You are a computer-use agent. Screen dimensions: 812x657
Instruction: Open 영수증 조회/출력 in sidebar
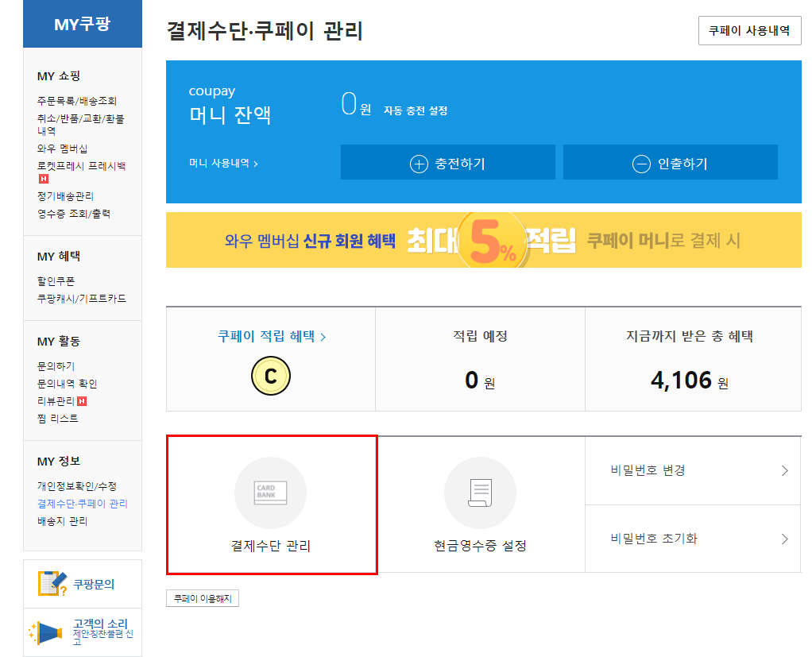(x=74, y=214)
